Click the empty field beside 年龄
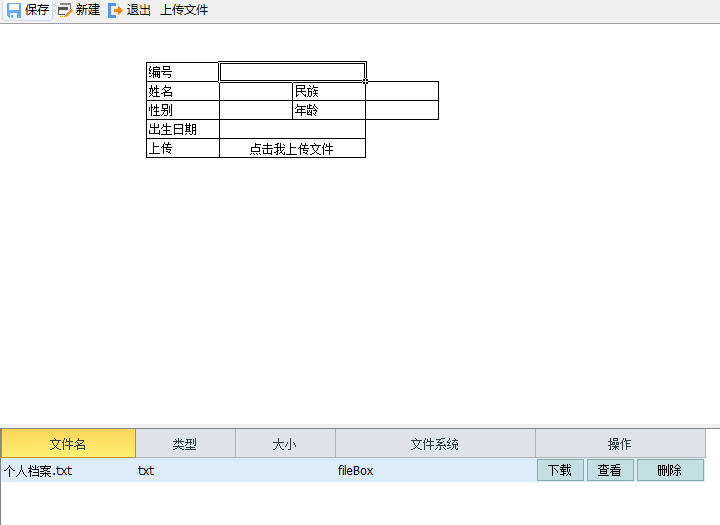This screenshot has width=720, height=525. [x=402, y=110]
